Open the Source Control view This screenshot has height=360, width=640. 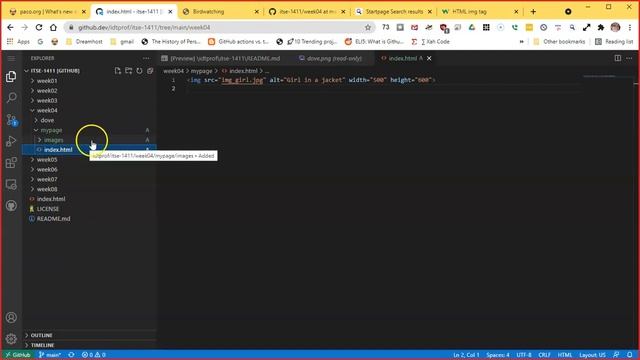pos(11,120)
